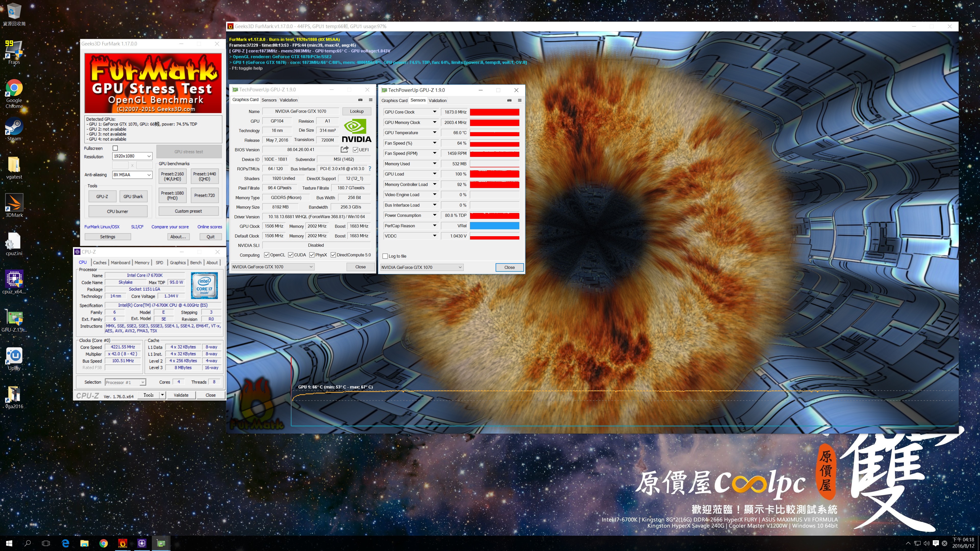This screenshot has width=980, height=551.
Task: Open the Settings button in FurMark
Action: [x=108, y=236]
